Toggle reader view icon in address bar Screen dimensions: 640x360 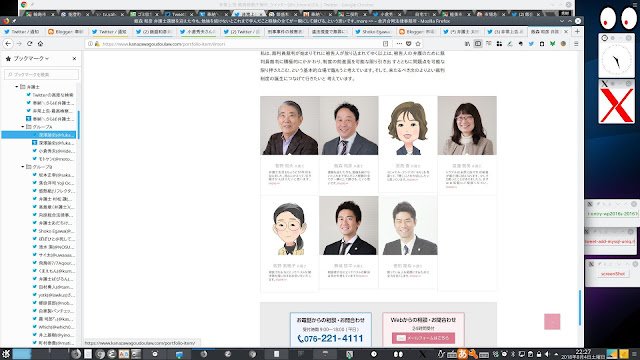(385, 44)
